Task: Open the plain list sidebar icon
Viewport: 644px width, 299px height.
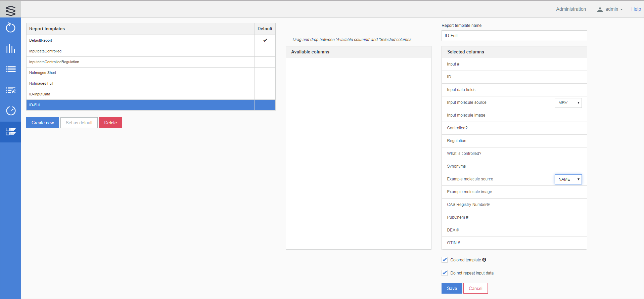Action: tap(11, 69)
